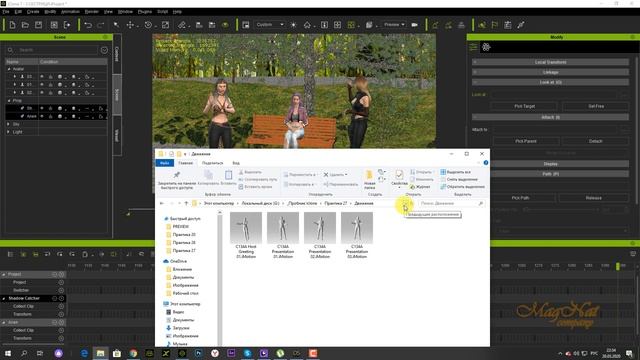Click Удалить in the Explorer ribbon
The image size is (640, 360).
point(336,175)
